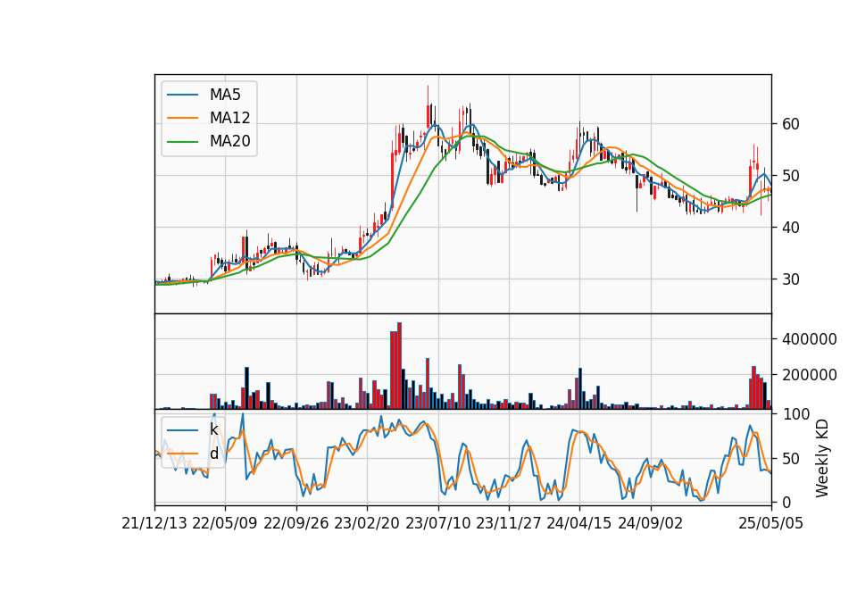Click the price axis value 60
This screenshot has height=616, width=857.
790,124
